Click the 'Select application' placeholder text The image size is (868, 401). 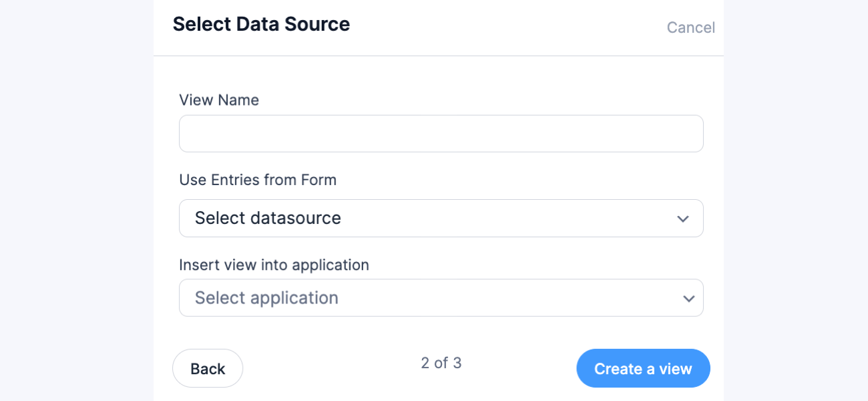266,298
